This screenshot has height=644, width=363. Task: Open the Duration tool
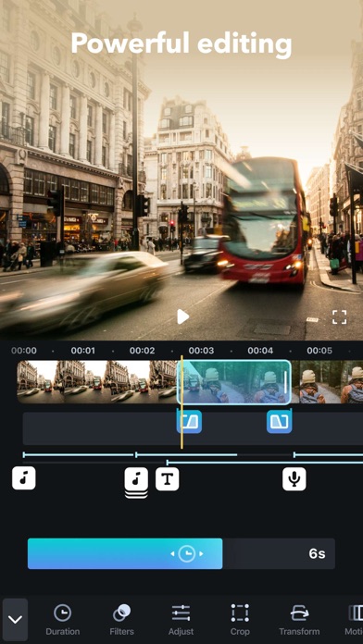pyautogui.click(x=62, y=619)
